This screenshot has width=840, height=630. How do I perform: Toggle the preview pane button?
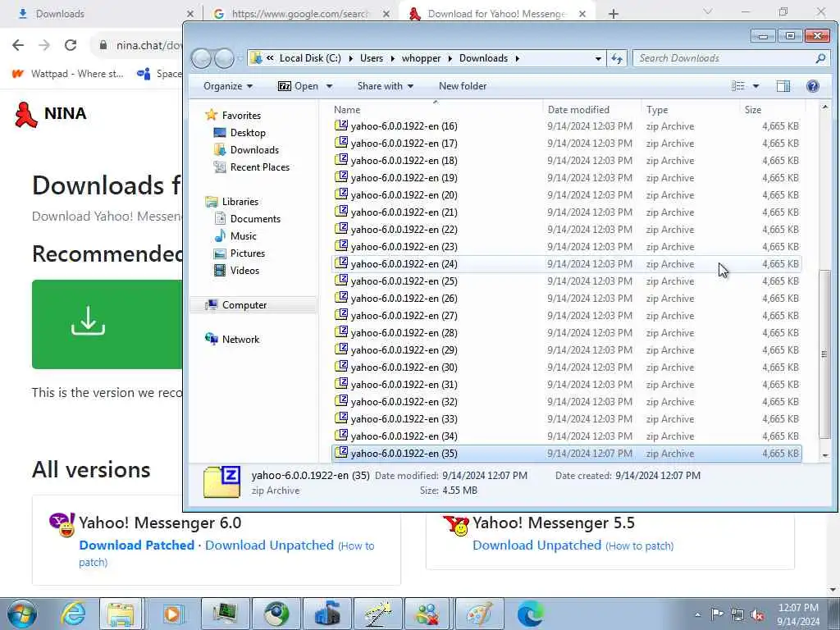783,86
